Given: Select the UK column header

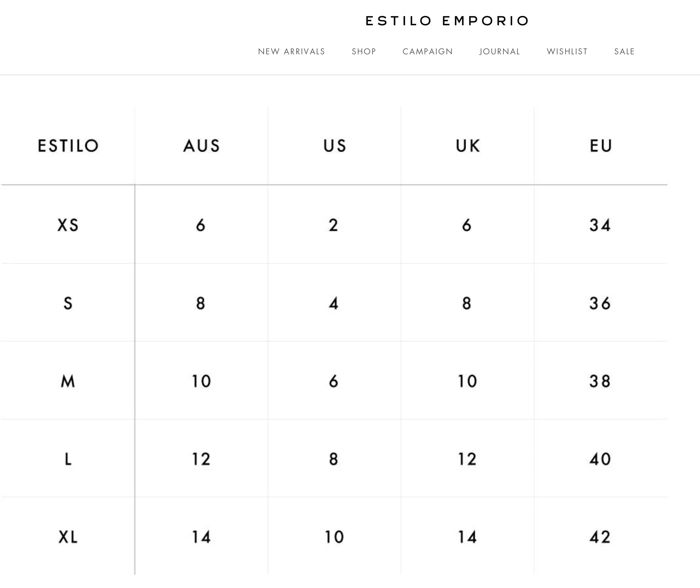Looking at the screenshot, I should coord(468,146).
